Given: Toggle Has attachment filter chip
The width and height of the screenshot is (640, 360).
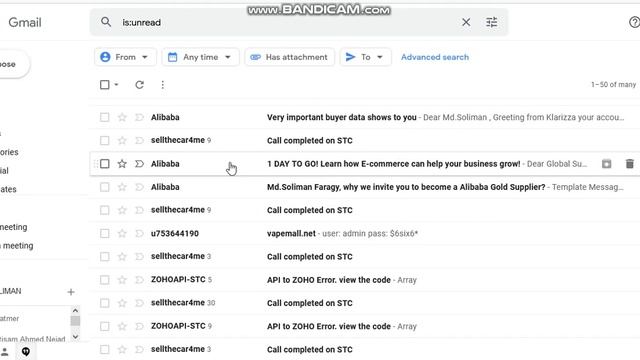Looking at the screenshot, I should tap(289, 57).
